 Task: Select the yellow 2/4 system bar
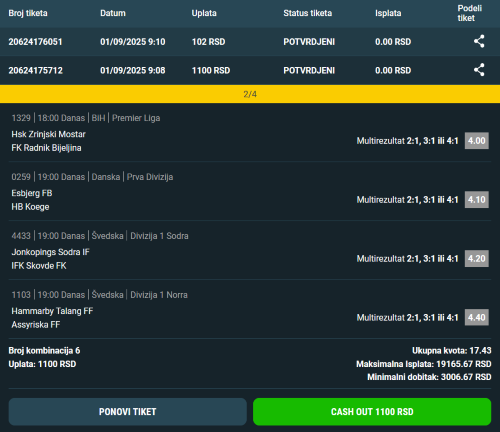coord(250,94)
